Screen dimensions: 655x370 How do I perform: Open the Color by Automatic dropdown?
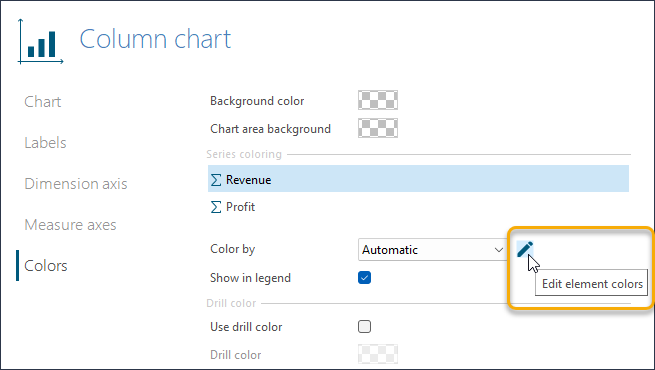[x=432, y=250]
